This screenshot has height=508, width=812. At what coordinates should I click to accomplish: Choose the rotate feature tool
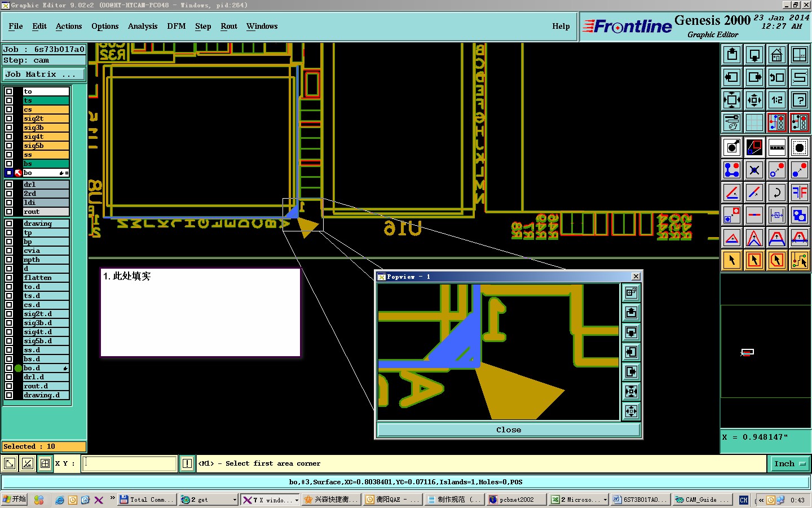(x=777, y=193)
